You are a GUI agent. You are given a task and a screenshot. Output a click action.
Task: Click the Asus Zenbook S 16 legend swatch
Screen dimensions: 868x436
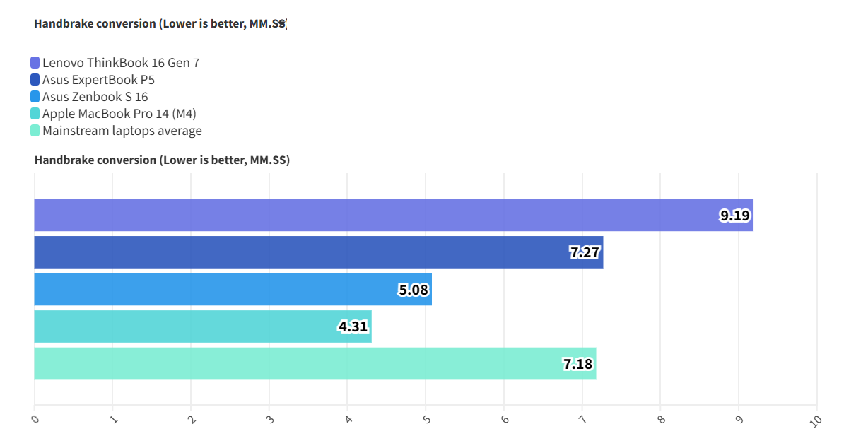tap(35, 97)
